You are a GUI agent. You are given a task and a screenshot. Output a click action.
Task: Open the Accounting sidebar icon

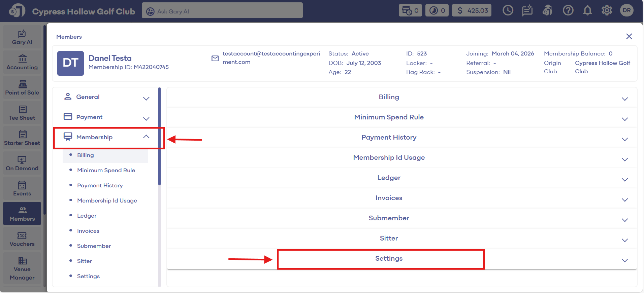pyautogui.click(x=22, y=63)
